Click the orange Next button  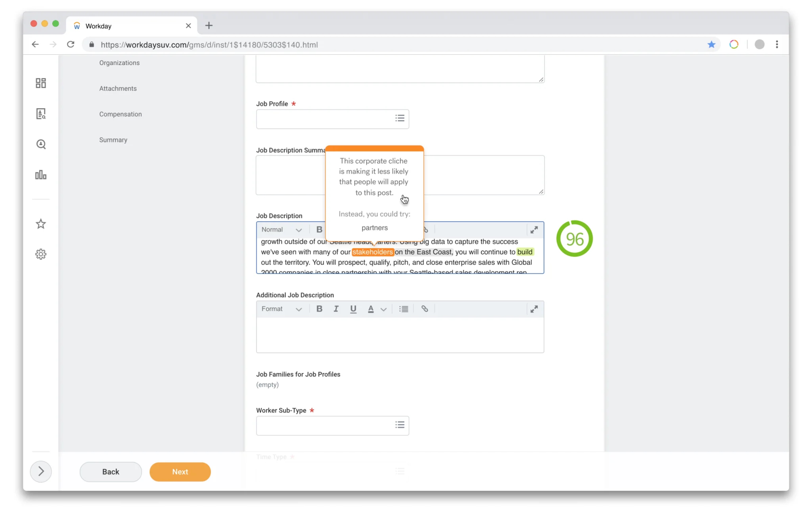(x=180, y=472)
